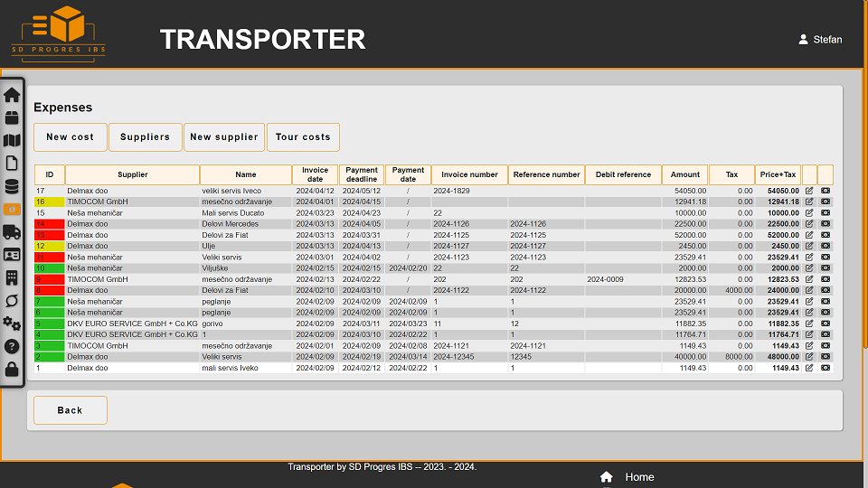The height and width of the screenshot is (488, 868).
Task: Click the payment money icon for ID 16
Action: pyautogui.click(x=826, y=202)
